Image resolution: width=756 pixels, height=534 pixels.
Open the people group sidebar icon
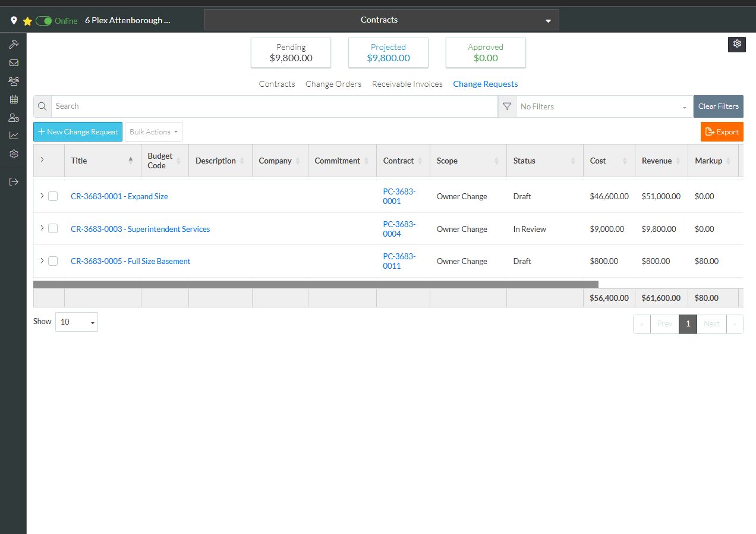(x=14, y=81)
